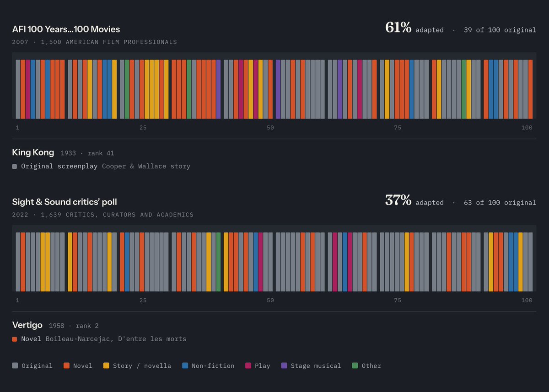This screenshot has width=549, height=392.
Task: Click 'Boileau-Narcejac, D'entre les morts' credit
Action: 116,339
